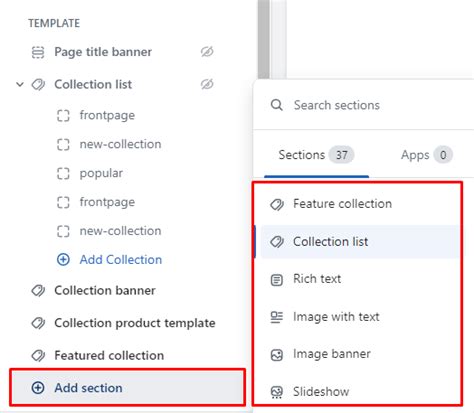The image size is (474, 413).
Task: Click the Feature collection tag icon
Action: coord(277,204)
